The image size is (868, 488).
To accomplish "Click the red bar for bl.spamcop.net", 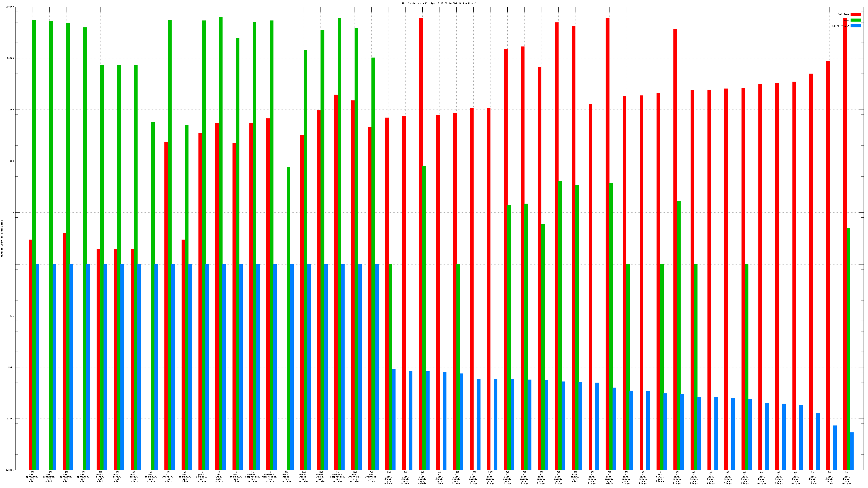I will [166, 303].
